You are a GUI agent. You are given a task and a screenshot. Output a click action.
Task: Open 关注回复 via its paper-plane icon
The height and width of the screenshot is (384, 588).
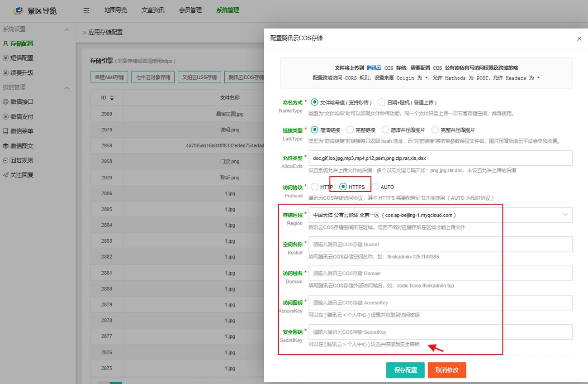5,175
